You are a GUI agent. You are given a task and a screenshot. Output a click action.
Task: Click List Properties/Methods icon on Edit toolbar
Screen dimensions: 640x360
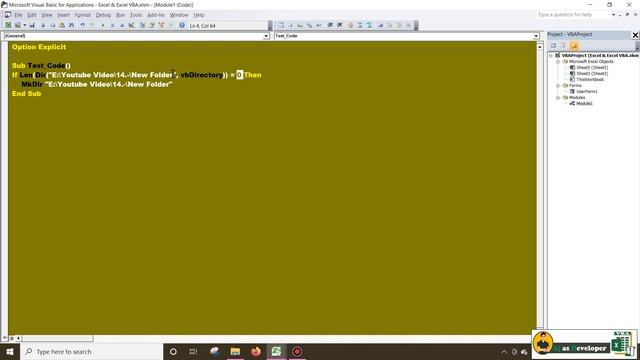pyautogui.click(x=281, y=25)
